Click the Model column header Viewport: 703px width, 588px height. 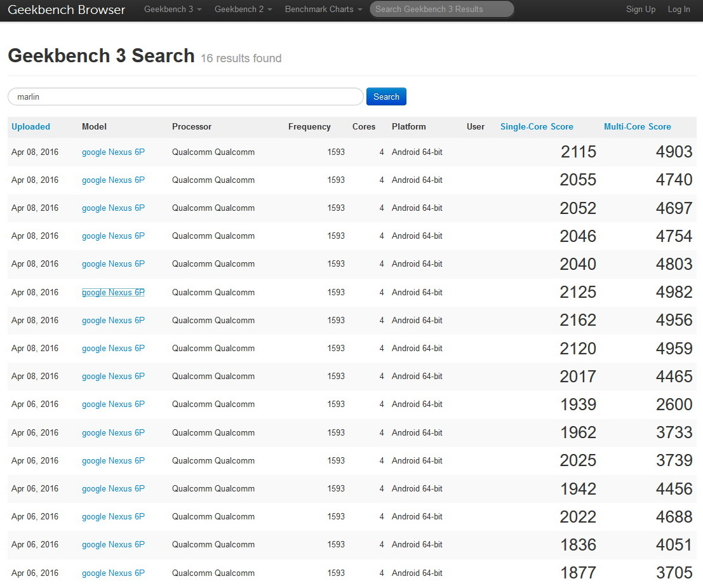pos(94,127)
